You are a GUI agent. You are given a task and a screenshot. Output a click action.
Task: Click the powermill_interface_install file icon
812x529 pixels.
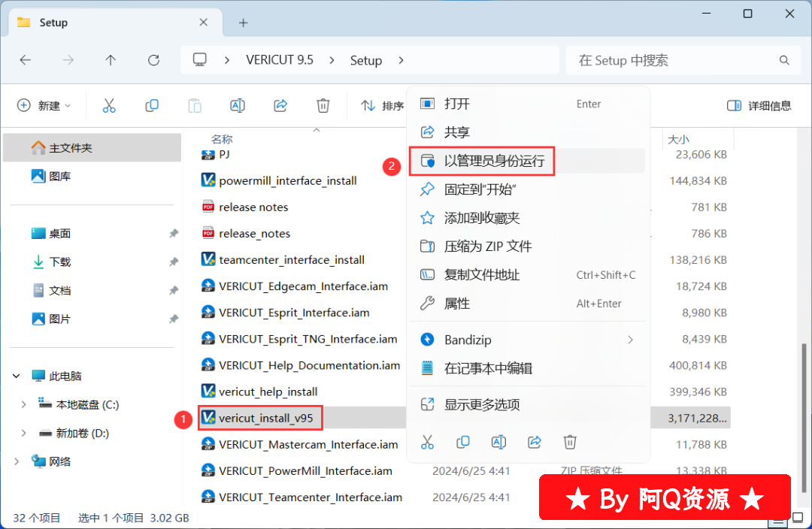(208, 180)
